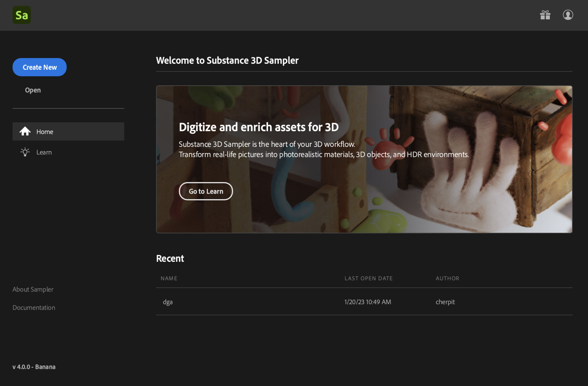Sort recents by the NAME column header
588x386 pixels.
169,278
